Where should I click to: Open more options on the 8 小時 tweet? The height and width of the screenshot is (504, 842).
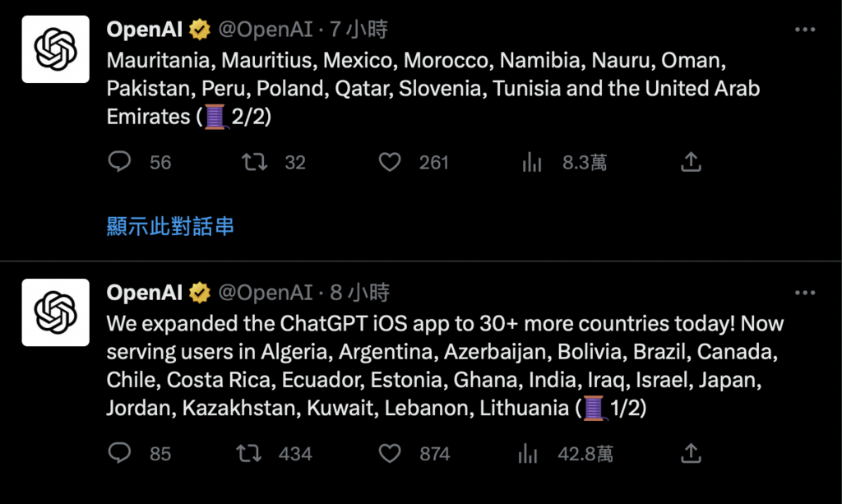(805, 293)
